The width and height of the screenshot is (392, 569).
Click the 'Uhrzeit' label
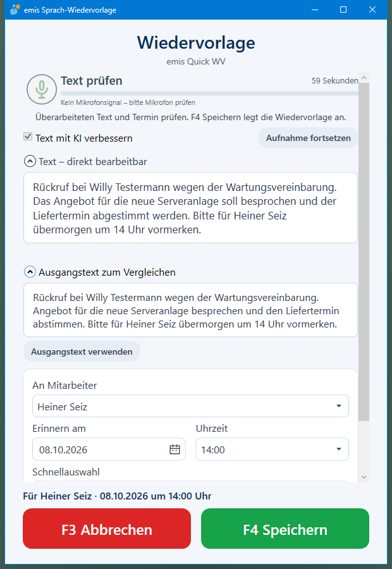(212, 429)
